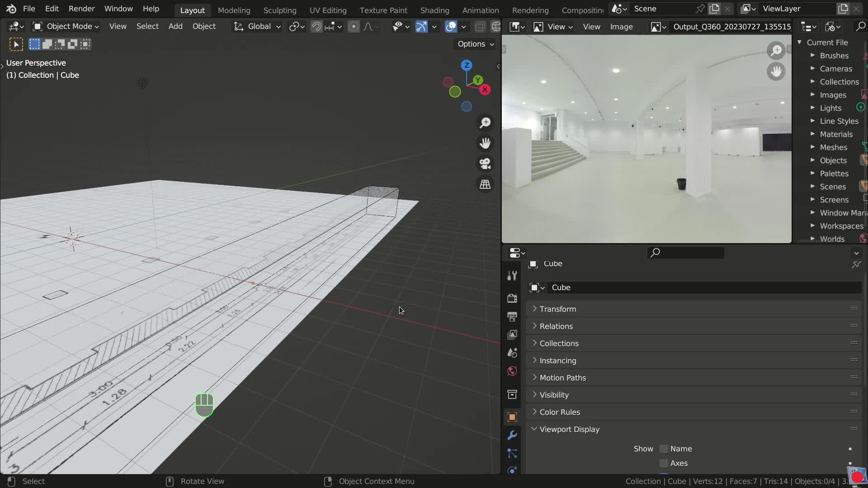Open the Tool properties tab

pyautogui.click(x=512, y=276)
